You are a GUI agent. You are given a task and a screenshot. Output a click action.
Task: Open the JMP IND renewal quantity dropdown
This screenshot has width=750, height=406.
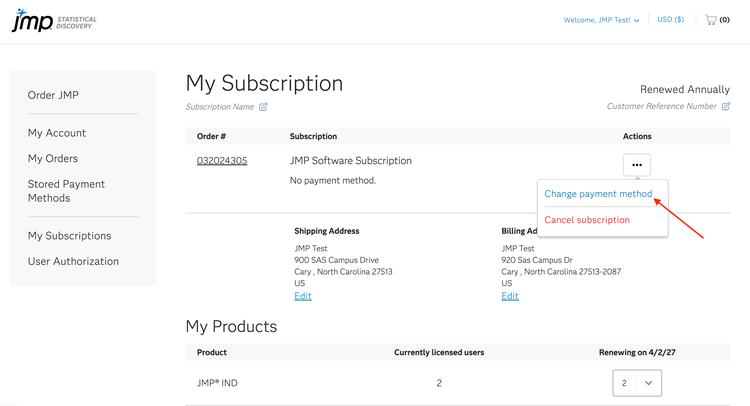[637, 383]
